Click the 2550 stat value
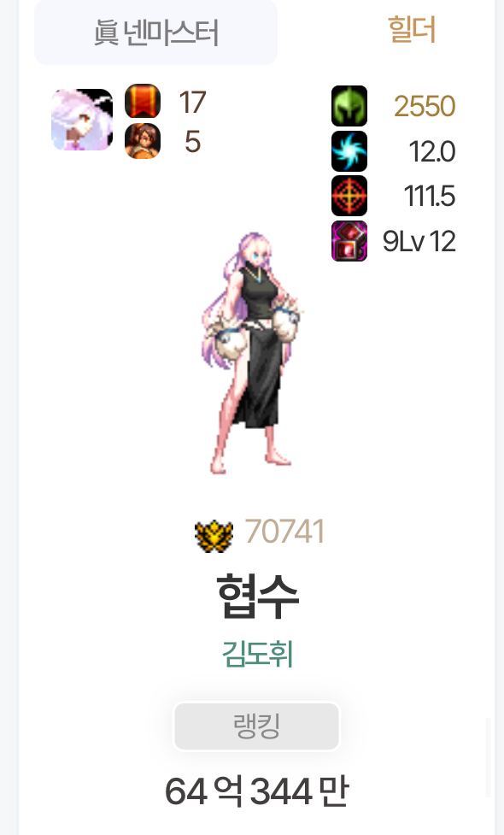The height and width of the screenshot is (835, 504). point(425,106)
